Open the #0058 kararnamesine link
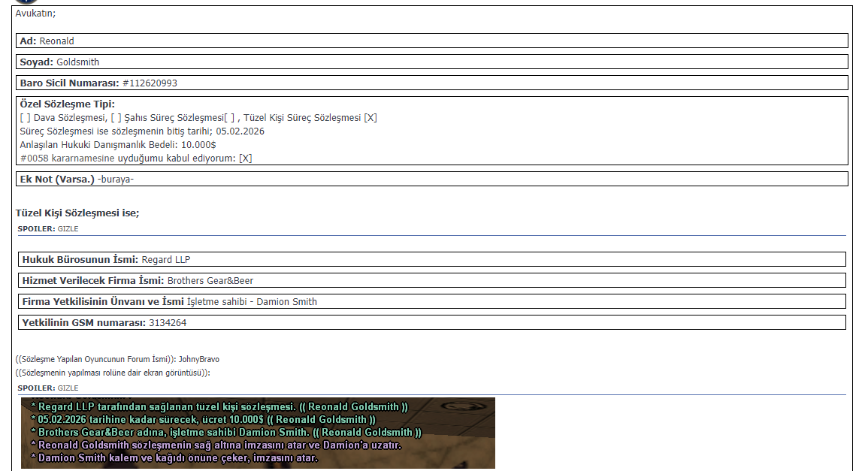This screenshot has height=471, width=868. click(x=67, y=159)
